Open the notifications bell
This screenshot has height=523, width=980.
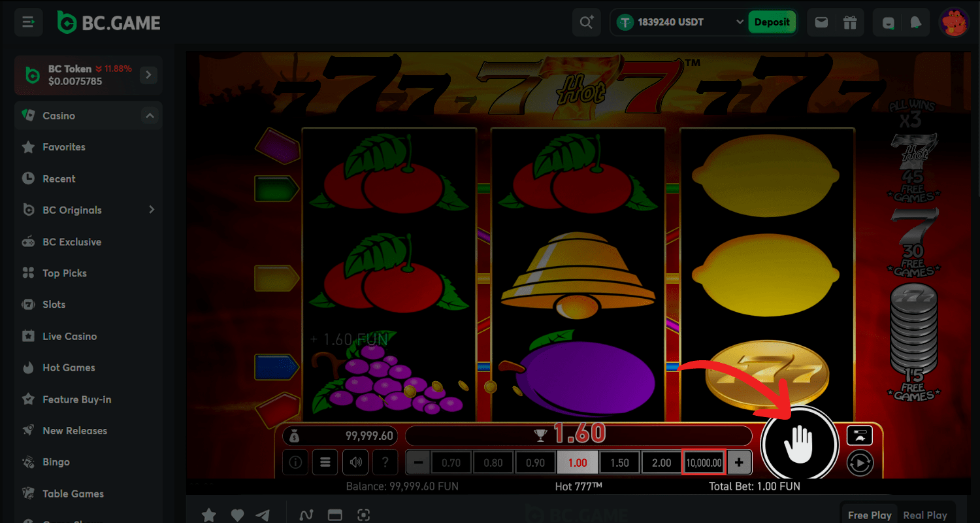pos(916,22)
